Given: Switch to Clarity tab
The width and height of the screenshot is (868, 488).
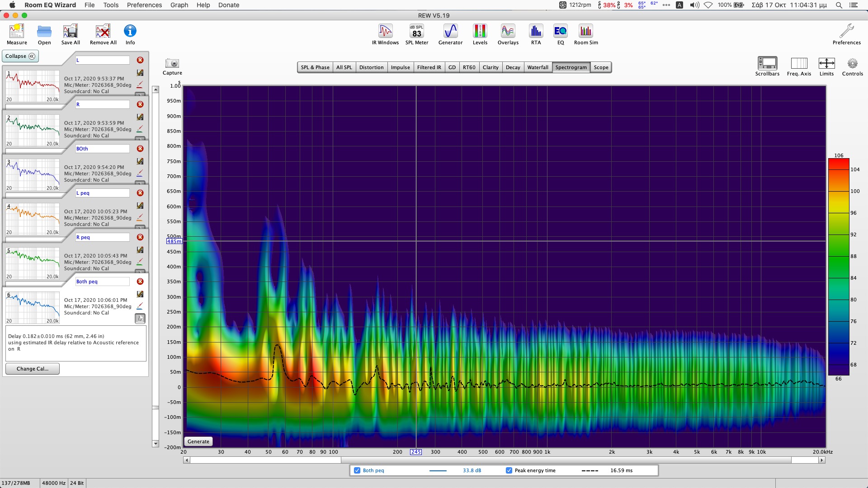Looking at the screenshot, I should (x=491, y=67).
